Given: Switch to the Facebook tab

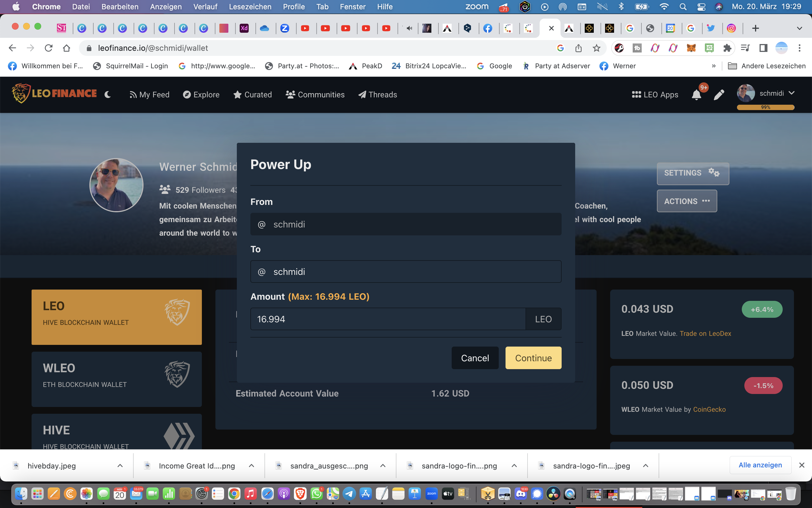Looking at the screenshot, I should click(x=488, y=28).
